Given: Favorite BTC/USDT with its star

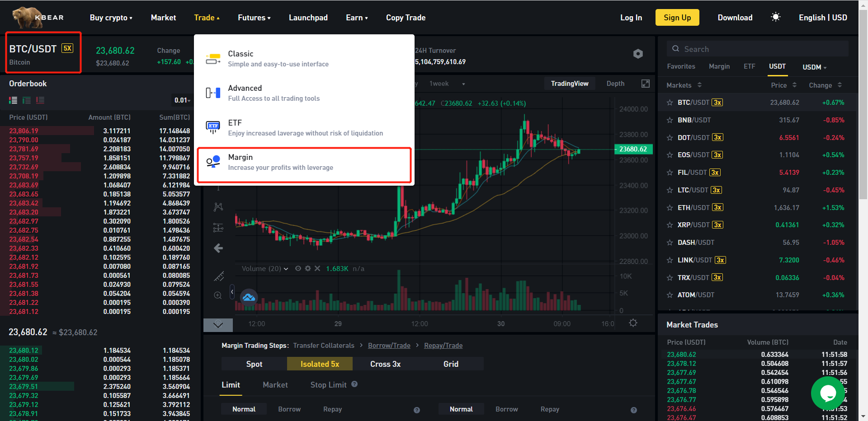Looking at the screenshot, I should 670,103.
